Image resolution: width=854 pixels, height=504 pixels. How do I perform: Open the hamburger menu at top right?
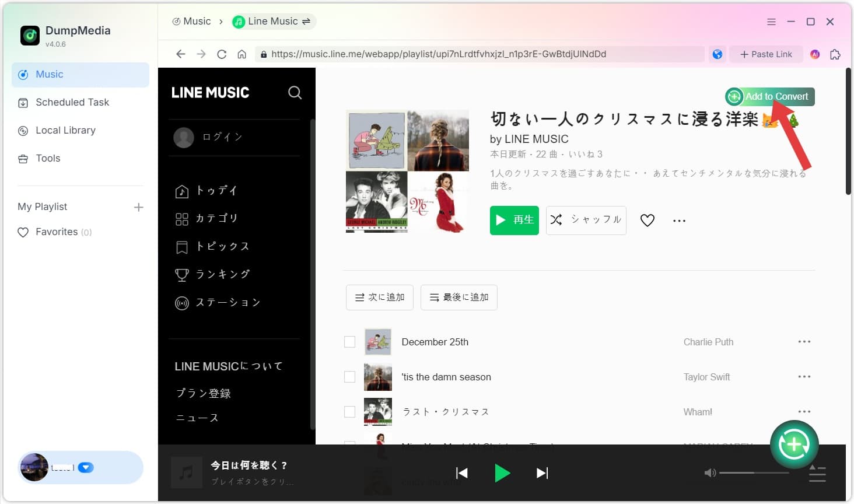tap(771, 22)
